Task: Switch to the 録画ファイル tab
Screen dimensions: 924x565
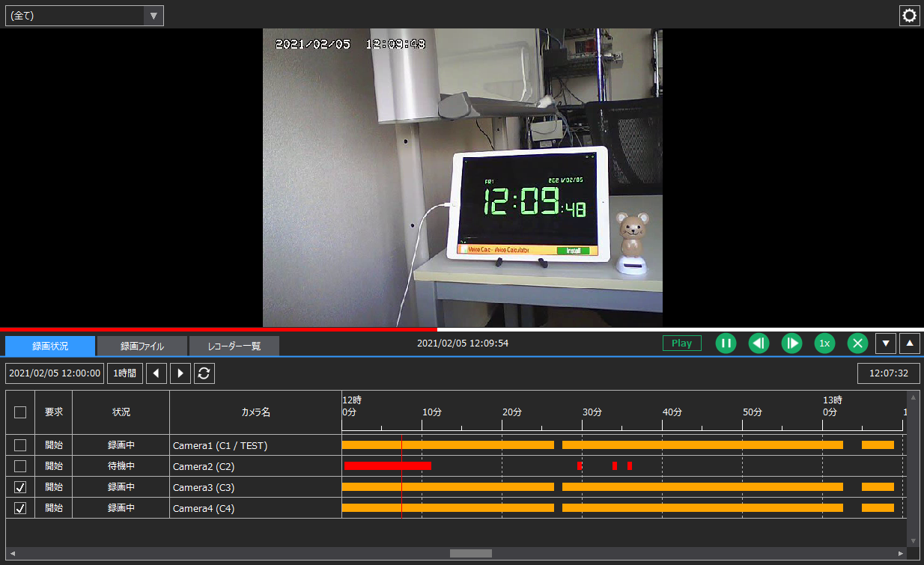Action: [142, 346]
